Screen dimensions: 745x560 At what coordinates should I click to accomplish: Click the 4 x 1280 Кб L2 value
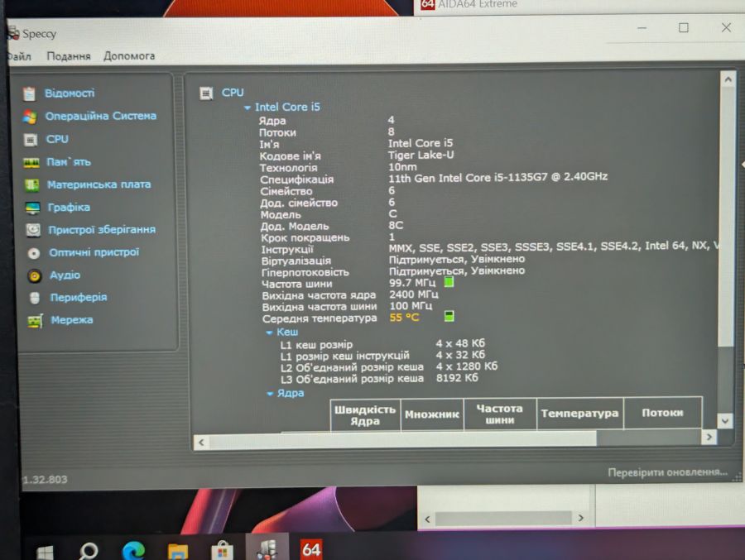point(467,366)
